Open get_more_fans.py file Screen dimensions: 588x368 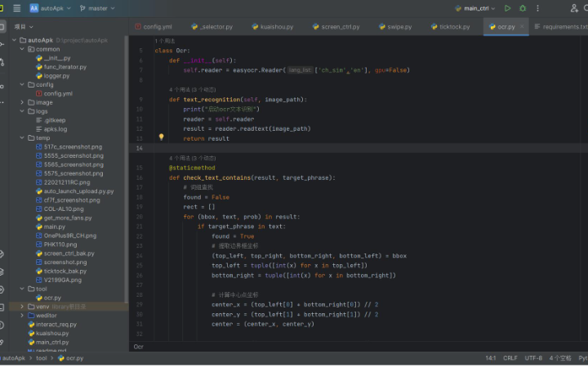pos(64,218)
